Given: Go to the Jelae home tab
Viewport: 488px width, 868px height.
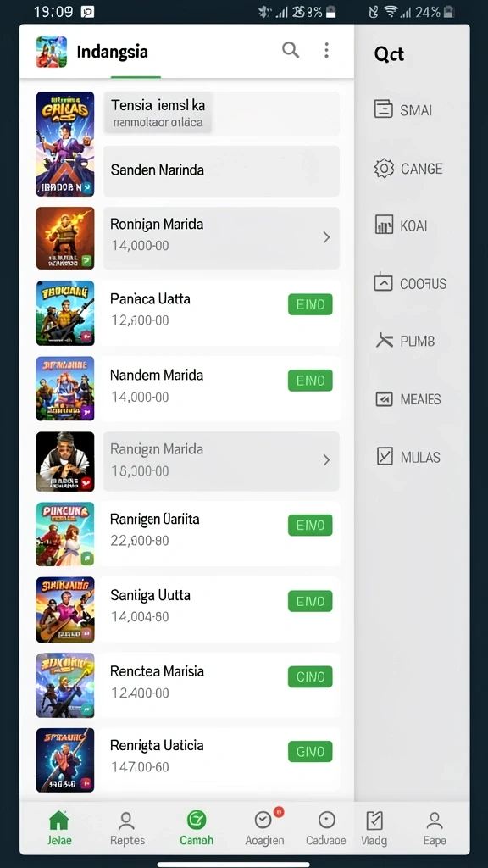Looking at the screenshot, I should click(x=58, y=827).
